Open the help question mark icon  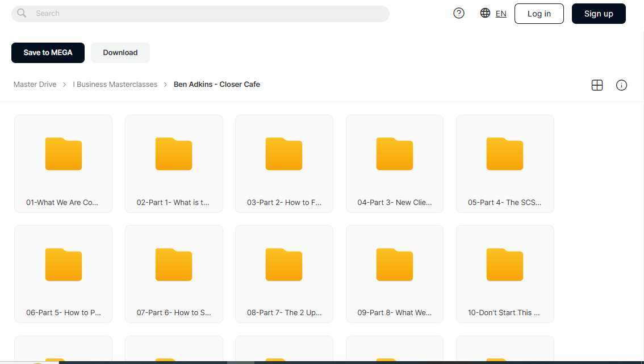pyautogui.click(x=459, y=13)
